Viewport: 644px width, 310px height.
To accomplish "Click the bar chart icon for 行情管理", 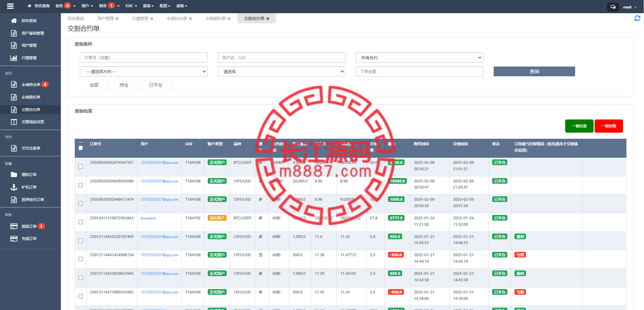I will (14, 58).
